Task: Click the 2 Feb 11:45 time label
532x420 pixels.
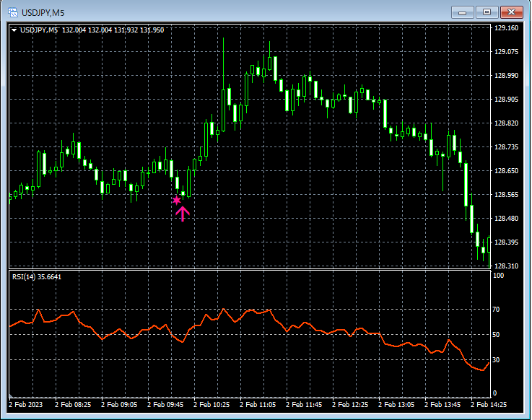Action: (x=304, y=405)
